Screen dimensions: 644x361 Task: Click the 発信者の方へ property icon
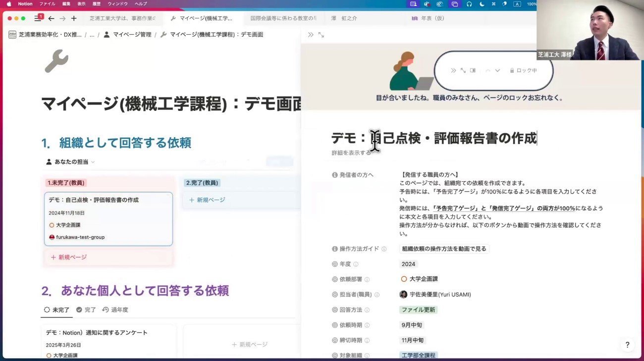point(335,175)
